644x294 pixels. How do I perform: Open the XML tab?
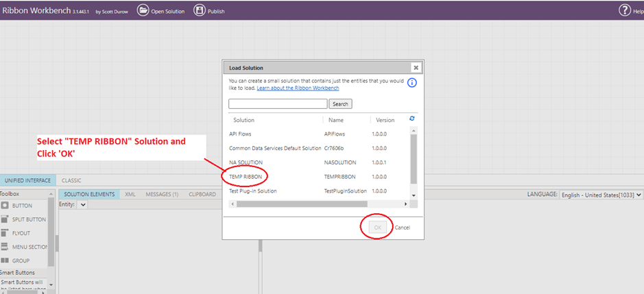tap(130, 195)
